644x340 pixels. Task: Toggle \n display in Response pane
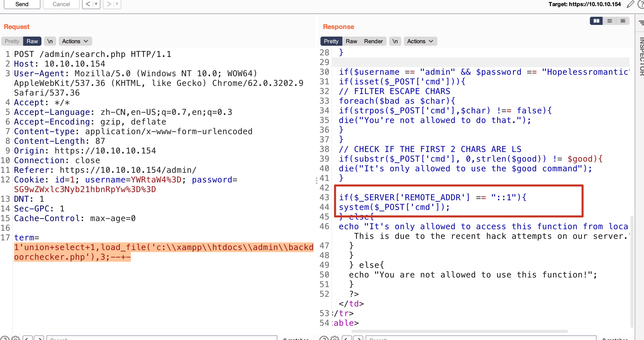tap(395, 41)
